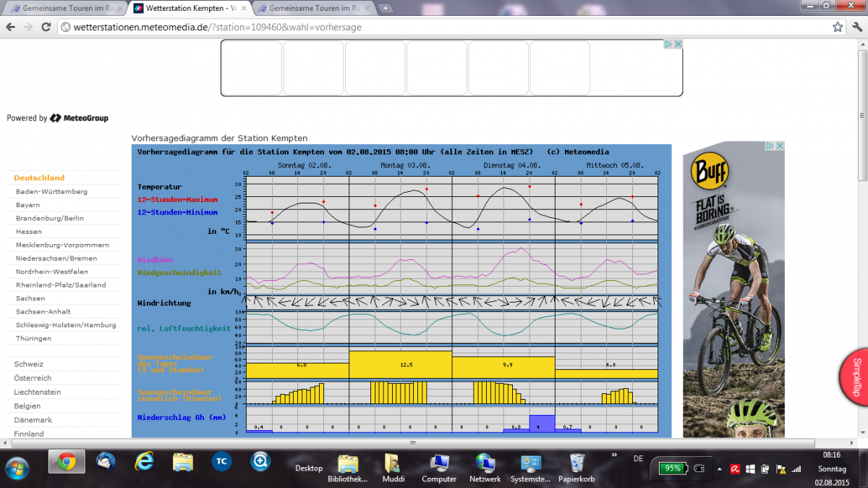Image resolution: width=868 pixels, height=488 pixels.
Task: Switch to the third Gemeinsame Touren tab
Action: 311,9
